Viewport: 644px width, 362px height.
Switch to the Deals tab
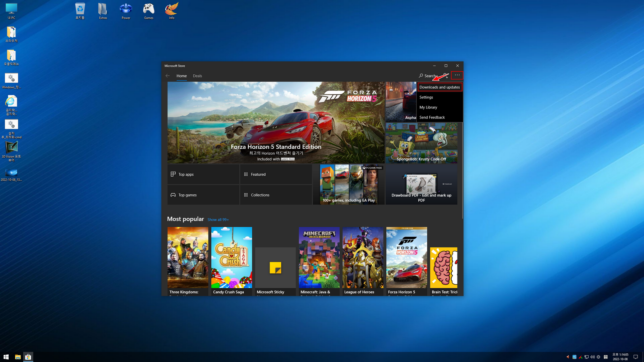[197, 76]
